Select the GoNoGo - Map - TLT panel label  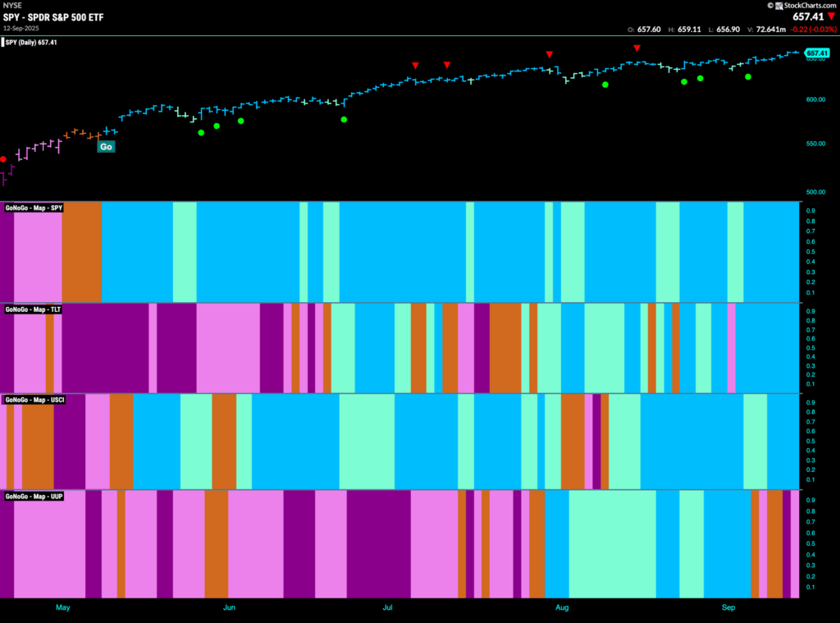pyautogui.click(x=33, y=309)
